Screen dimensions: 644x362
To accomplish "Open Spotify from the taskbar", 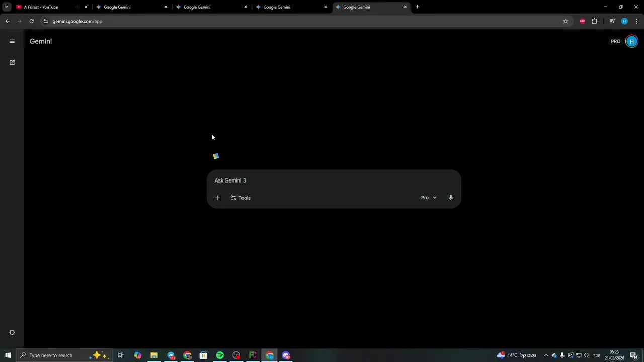I will click(x=220, y=355).
